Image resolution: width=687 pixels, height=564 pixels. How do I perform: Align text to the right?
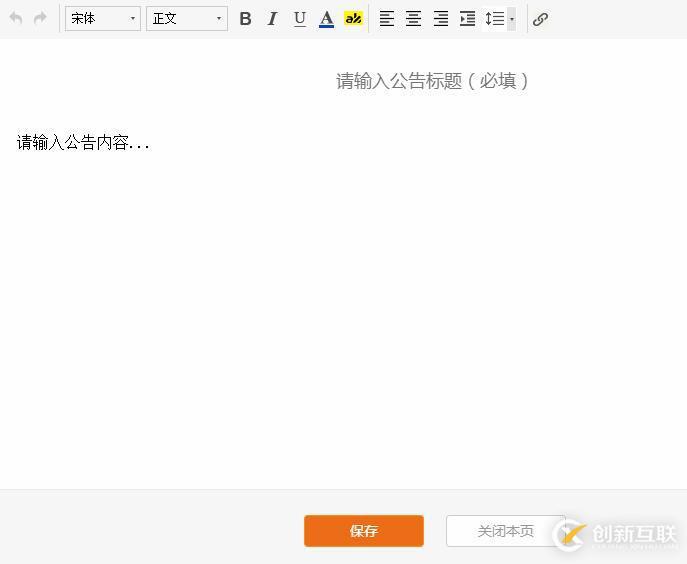point(441,19)
